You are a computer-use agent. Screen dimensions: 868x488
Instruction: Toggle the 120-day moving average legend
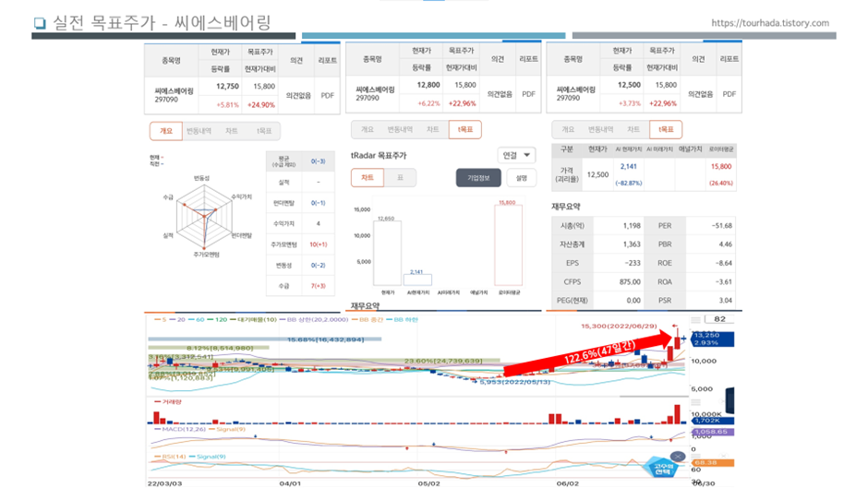pyautogui.click(x=218, y=320)
